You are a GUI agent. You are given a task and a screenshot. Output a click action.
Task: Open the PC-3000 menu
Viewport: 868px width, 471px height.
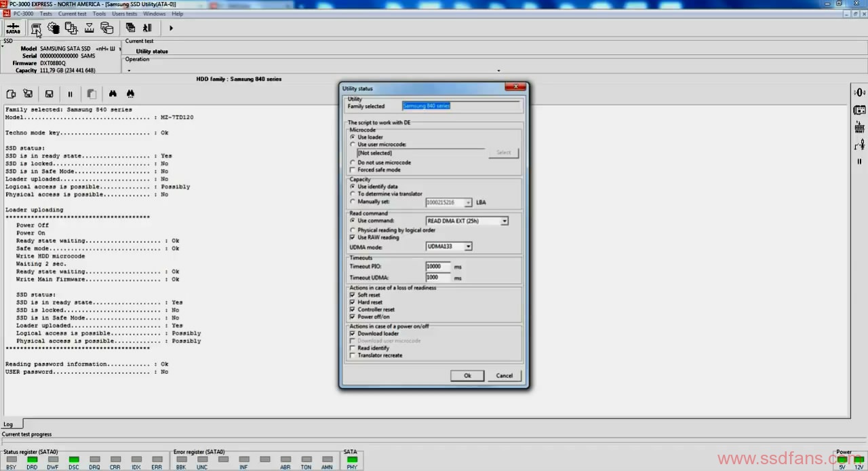coord(23,14)
